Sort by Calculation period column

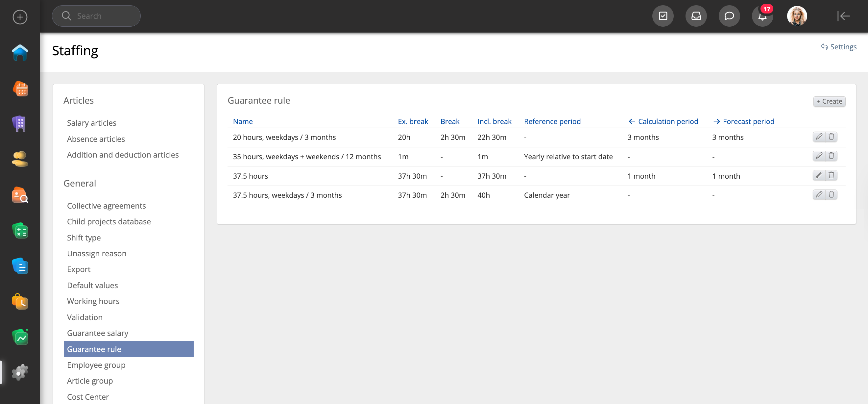(667, 121)
